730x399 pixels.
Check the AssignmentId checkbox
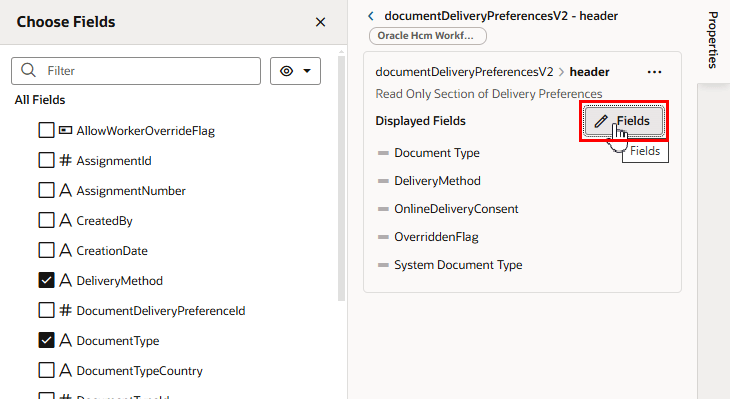point(46,160)
